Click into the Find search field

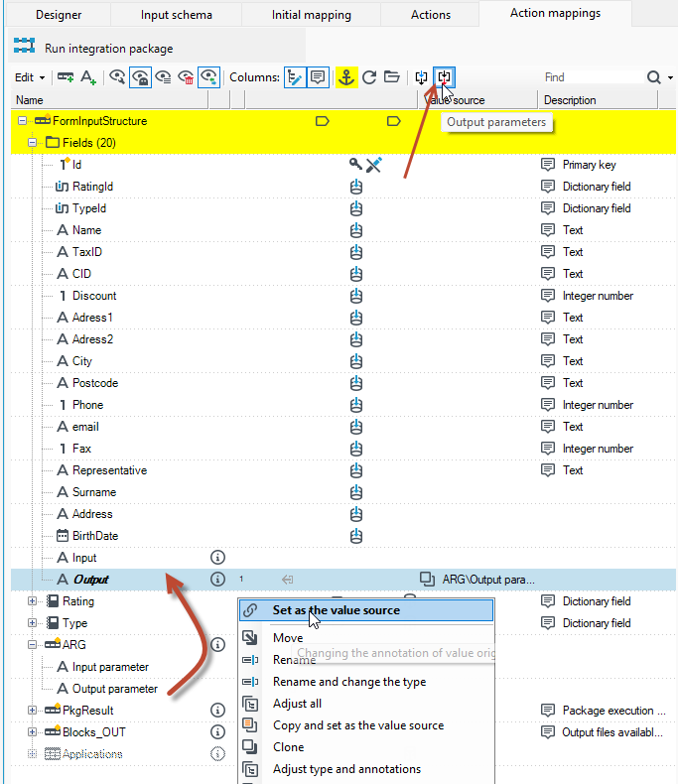pos(592,77)
